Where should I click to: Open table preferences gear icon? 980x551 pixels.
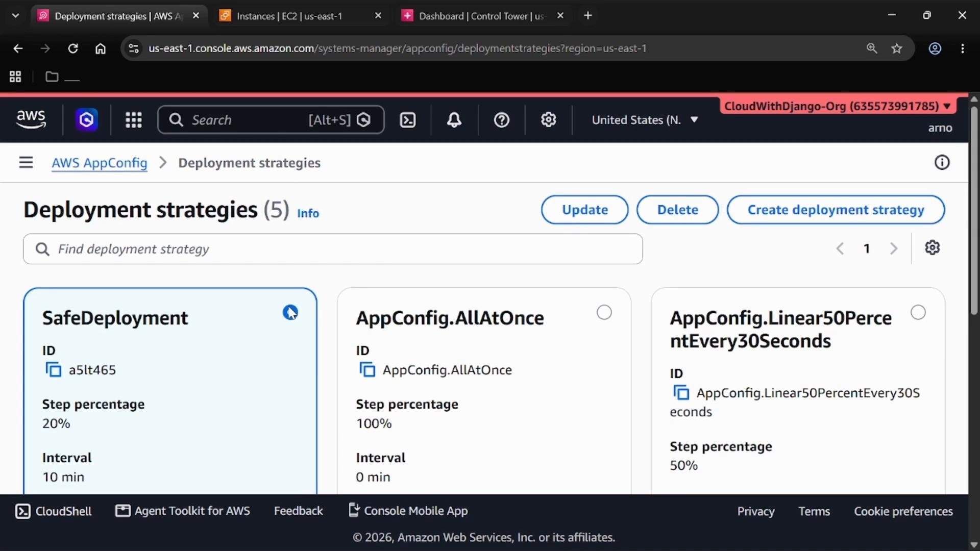pyautogui.click(x=932, y=248)
